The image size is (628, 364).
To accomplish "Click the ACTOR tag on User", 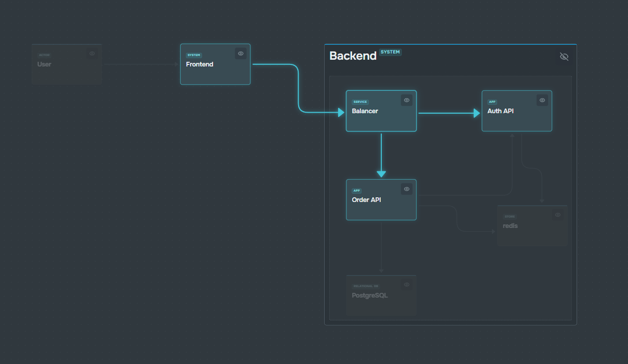I will point(44,55).
